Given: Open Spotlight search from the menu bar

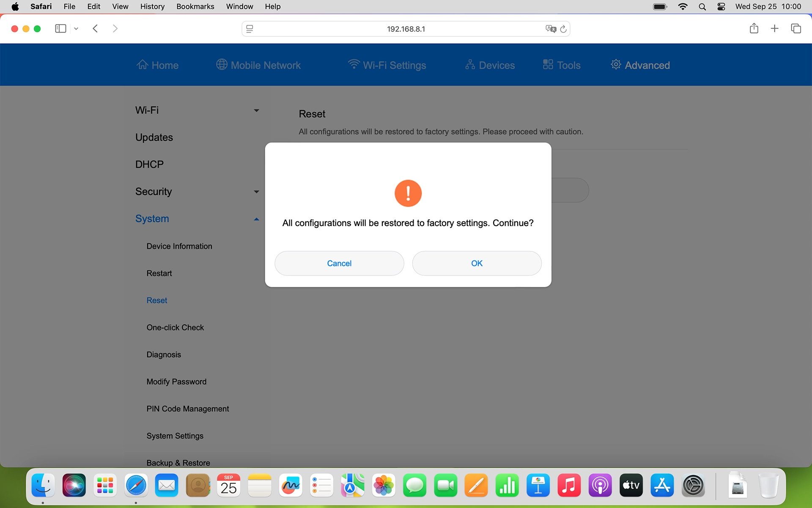Looking at the screenshot, I should pyautogui.click(x=702, y=6).
